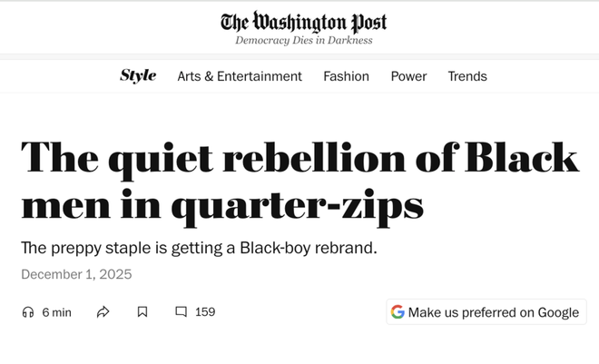Click the December 1, 2025 date
599x364 pixels.
[x=76, y=274]
